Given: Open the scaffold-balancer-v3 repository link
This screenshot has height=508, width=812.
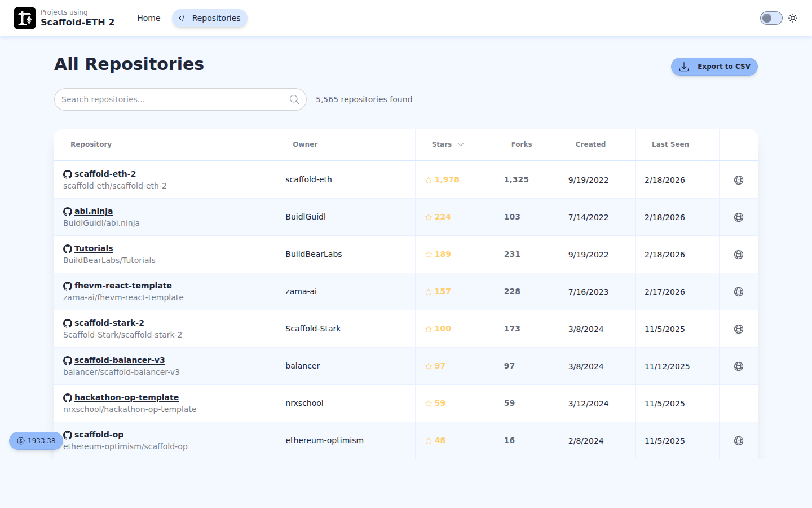Looking at the screenshot, I should pyautogui.click(x=120, y=360).
